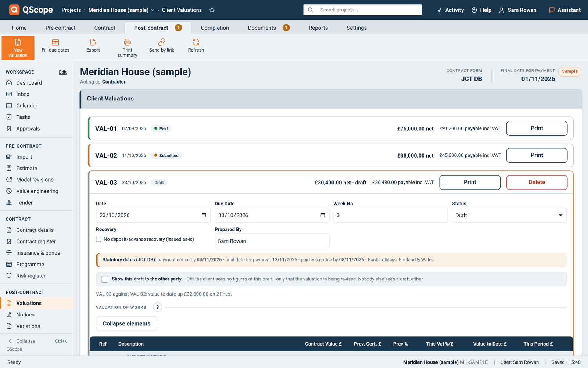Print the VAL-01 valuation

coord(537,128)
